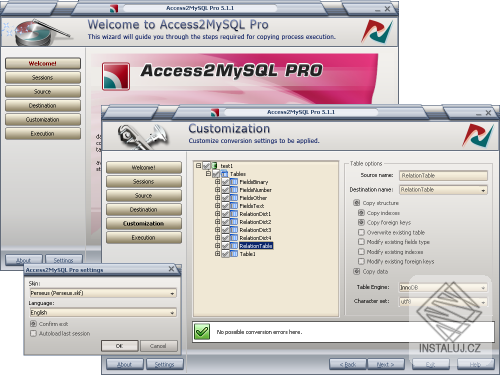Uncheck the Table1 tree checkbox

coord(225,254)
